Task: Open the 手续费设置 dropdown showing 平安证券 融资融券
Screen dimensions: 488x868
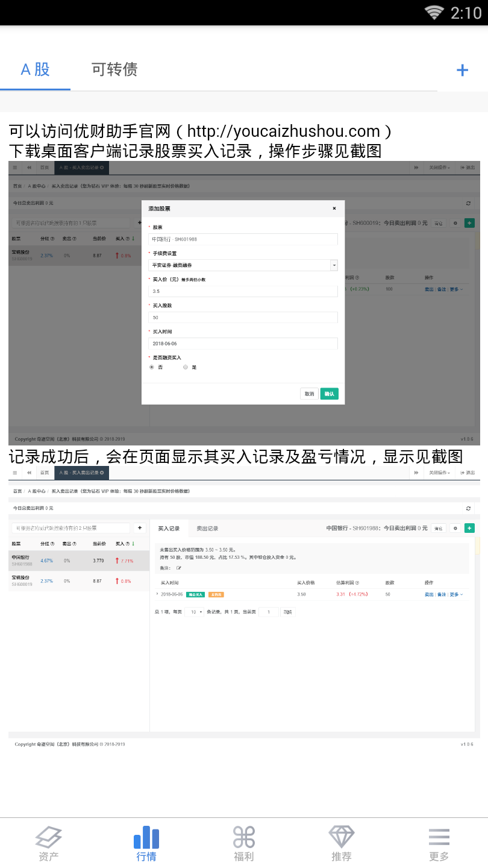Action: (x=243, y=265)
